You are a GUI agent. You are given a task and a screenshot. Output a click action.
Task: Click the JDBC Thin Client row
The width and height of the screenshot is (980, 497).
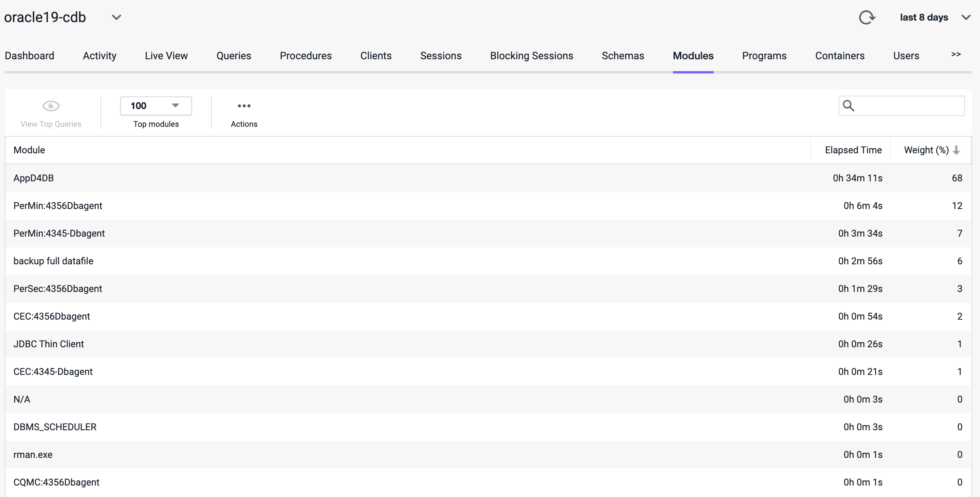point(49,344)
